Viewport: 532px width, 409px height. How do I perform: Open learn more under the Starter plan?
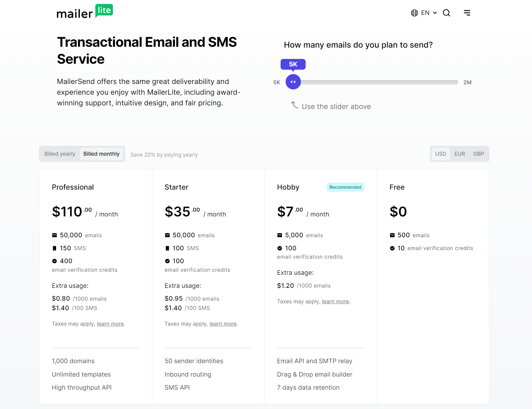pos(223,324)
